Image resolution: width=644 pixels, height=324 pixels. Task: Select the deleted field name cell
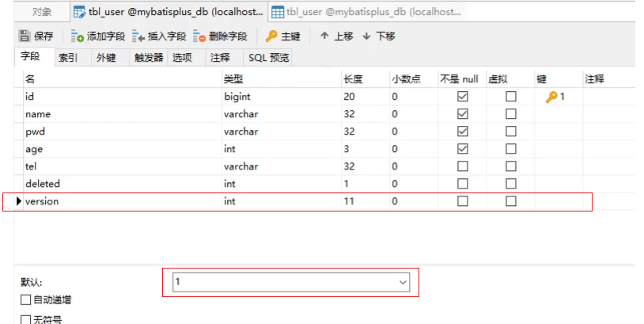click(x=123, y=183)
